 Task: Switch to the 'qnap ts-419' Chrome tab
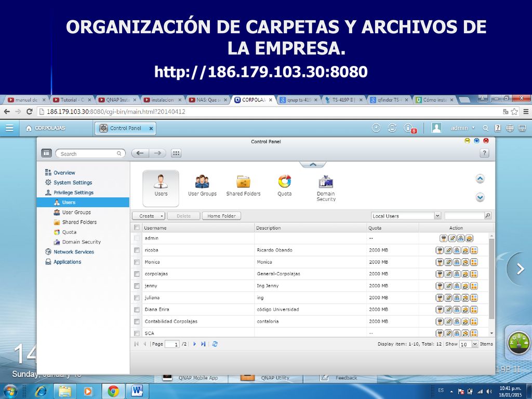[299, 100]
